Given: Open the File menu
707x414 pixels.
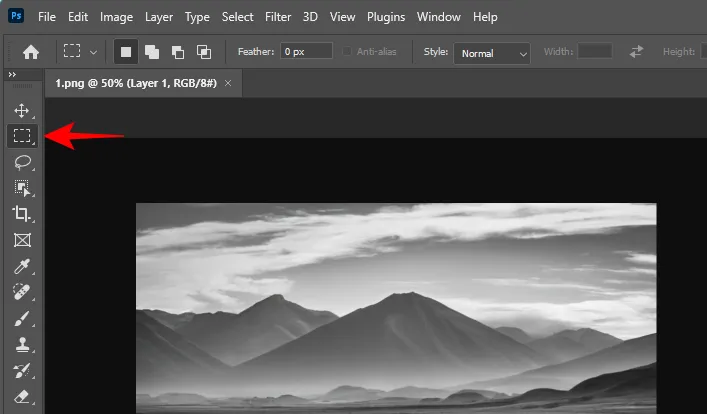Looking at the screenshot, I should point(47,17).
